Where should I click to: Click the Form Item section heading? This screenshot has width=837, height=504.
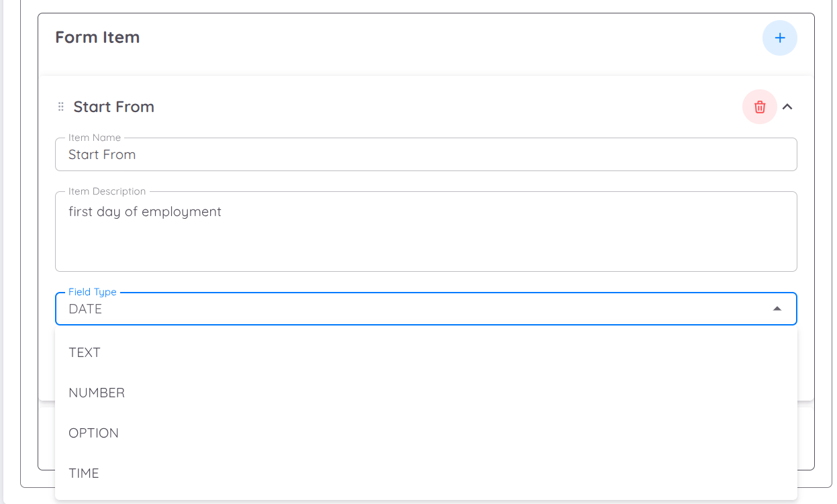pyautogui.click(x=97, y=37)
